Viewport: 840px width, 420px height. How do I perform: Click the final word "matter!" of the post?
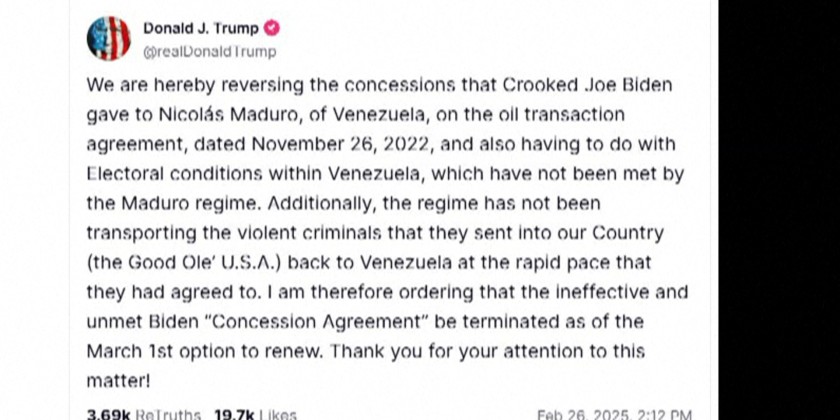[x=120, y=380]
